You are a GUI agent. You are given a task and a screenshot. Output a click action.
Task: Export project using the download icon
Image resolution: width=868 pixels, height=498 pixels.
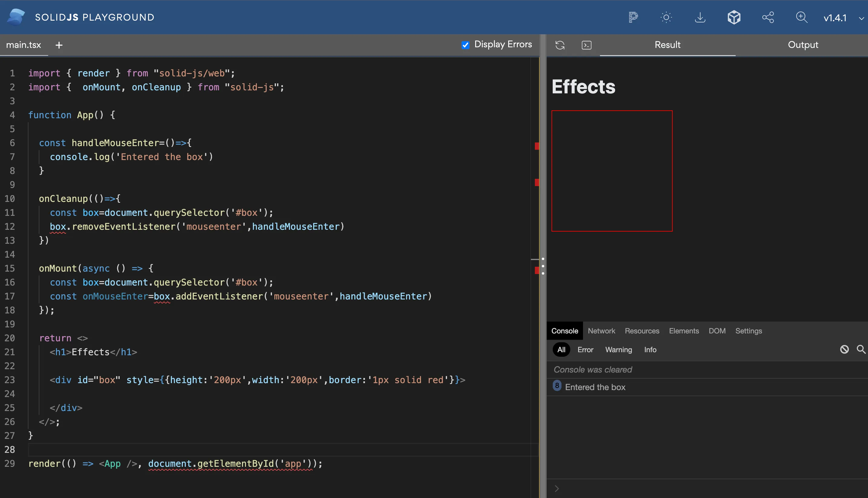pos(700,17)
